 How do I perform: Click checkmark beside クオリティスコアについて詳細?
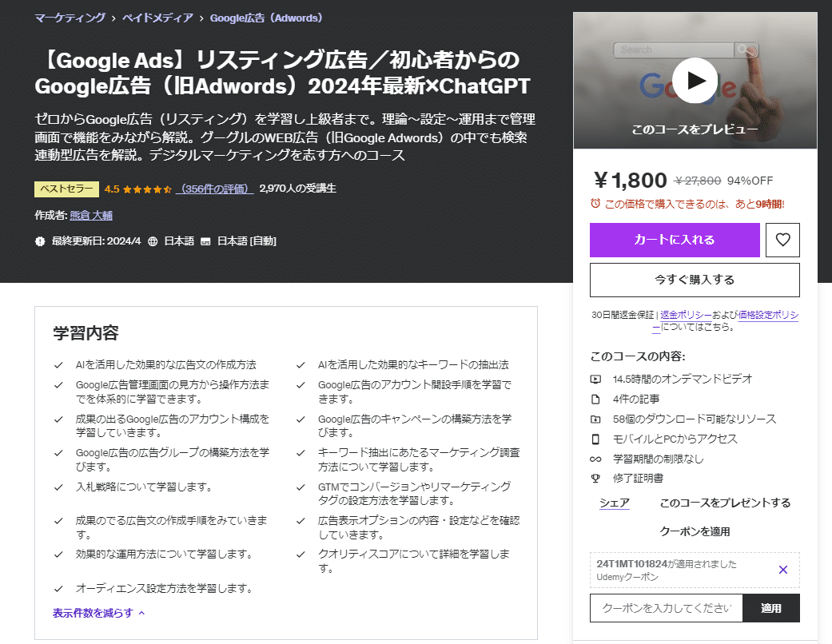coord(301,555)
